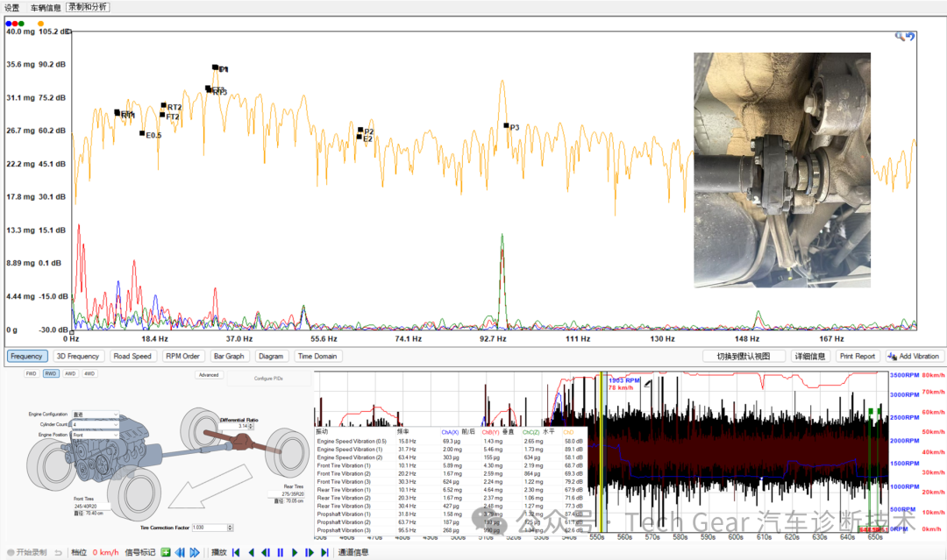Click the green add signal marker icon
The width and height of the screenshot is (947, 560).
[x=165, y=552]
